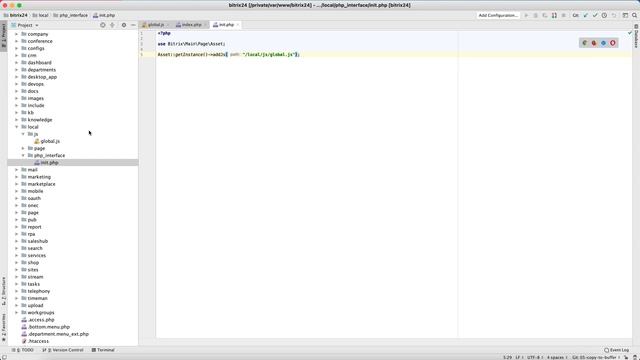The width and height of the screenshot is (640, 360).
Task: Collapse the js folder under local
Action: 23,134
